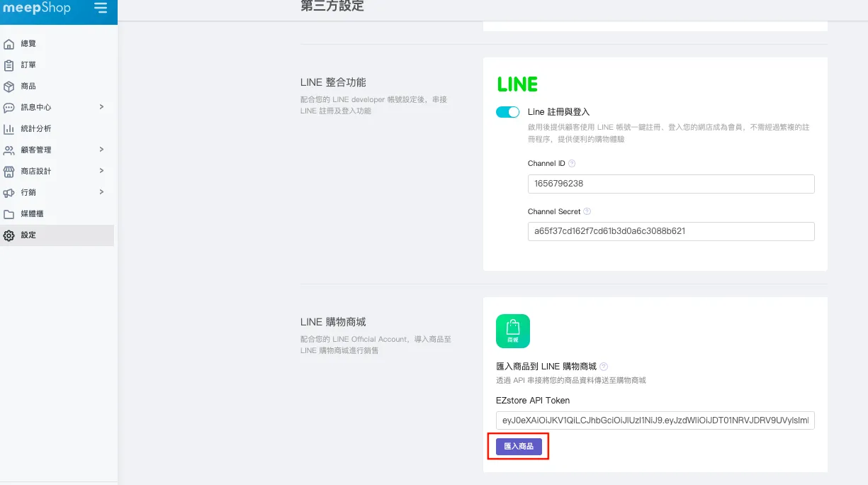Click the 行銷 menu label

[28, 193]
